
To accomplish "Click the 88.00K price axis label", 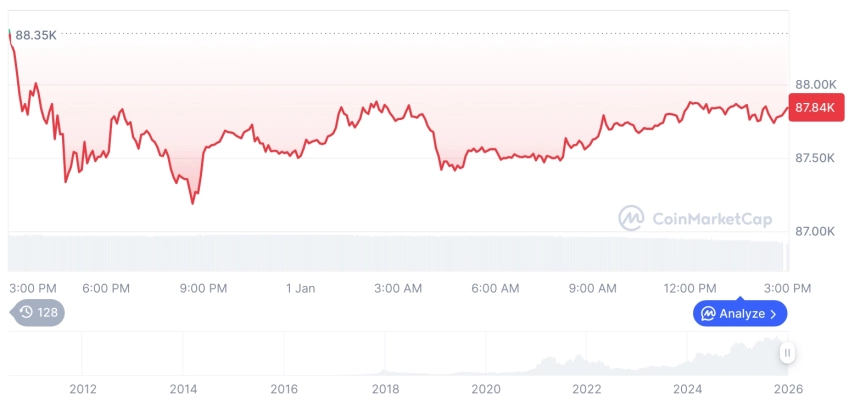I will 814,84.
